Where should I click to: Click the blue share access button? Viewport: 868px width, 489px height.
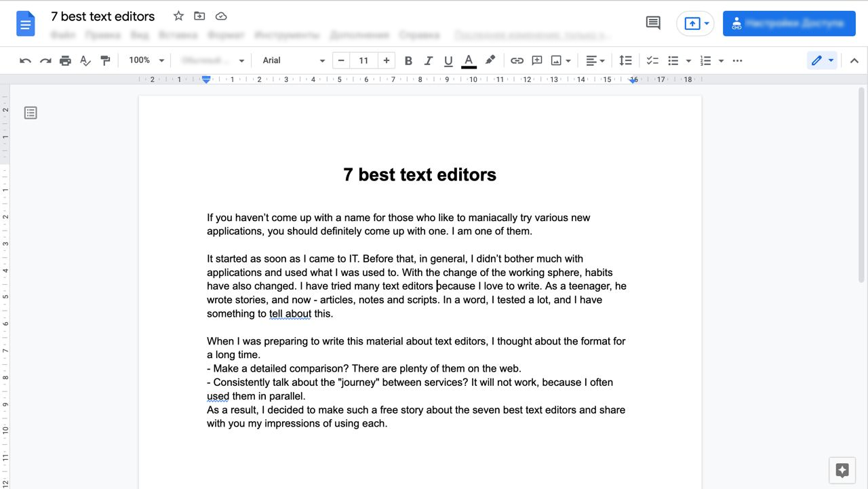click(x=788, y=23)
